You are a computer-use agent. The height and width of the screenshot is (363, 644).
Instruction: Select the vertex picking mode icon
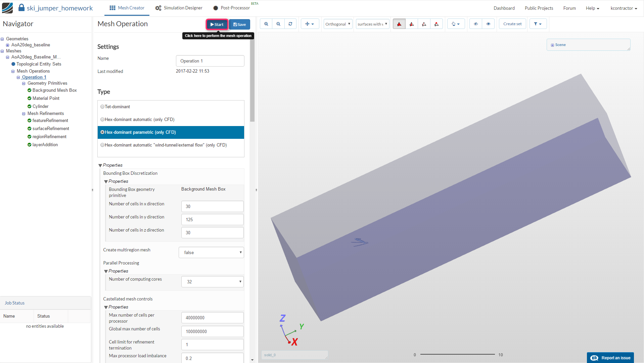pyautogui.click(x=436, y=24)
